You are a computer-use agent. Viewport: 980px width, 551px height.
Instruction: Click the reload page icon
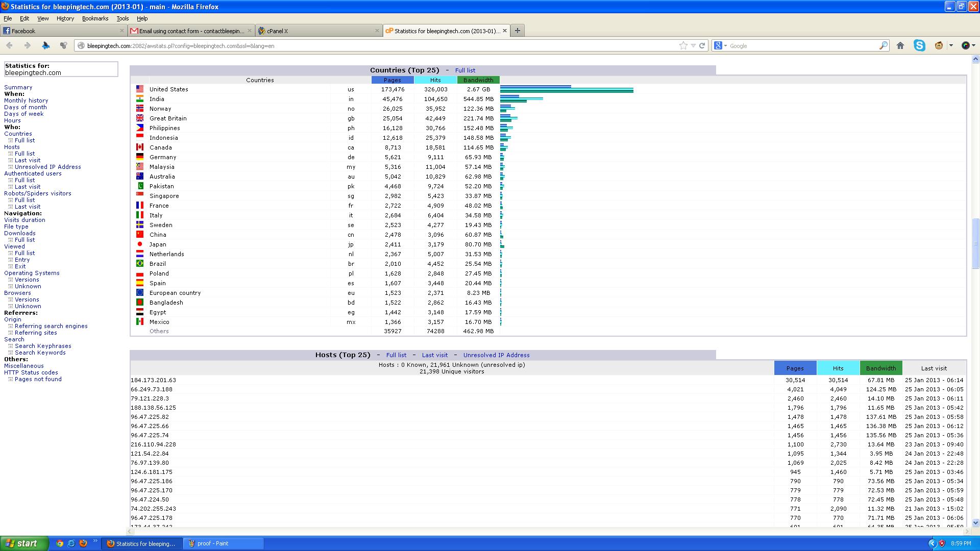(702, 45)
